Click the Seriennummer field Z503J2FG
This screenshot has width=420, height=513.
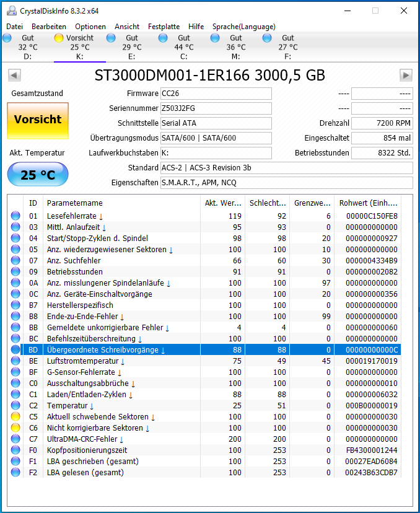pos(216,108)
